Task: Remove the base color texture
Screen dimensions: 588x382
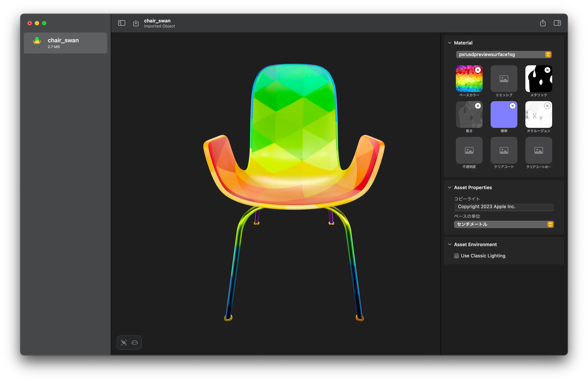Action: 478,70
